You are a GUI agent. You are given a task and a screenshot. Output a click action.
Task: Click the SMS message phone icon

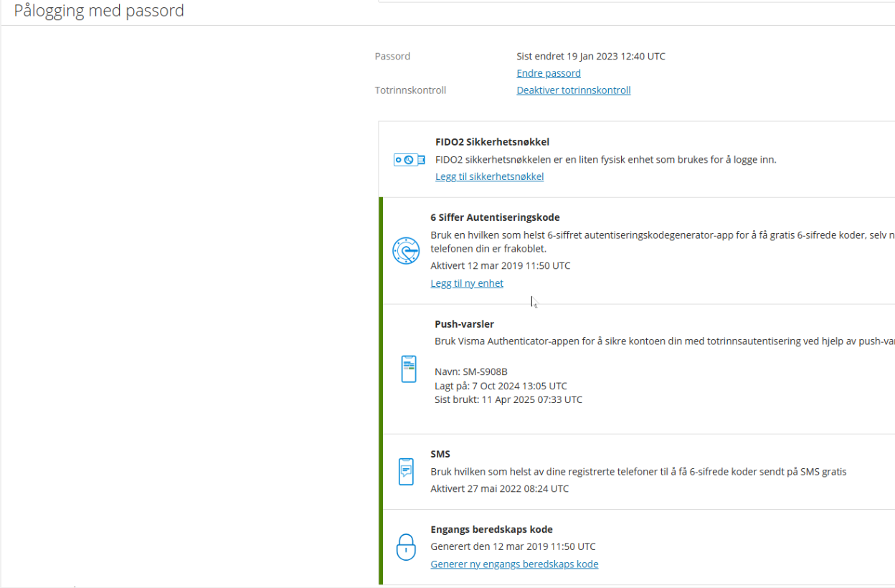click(406, 471)
